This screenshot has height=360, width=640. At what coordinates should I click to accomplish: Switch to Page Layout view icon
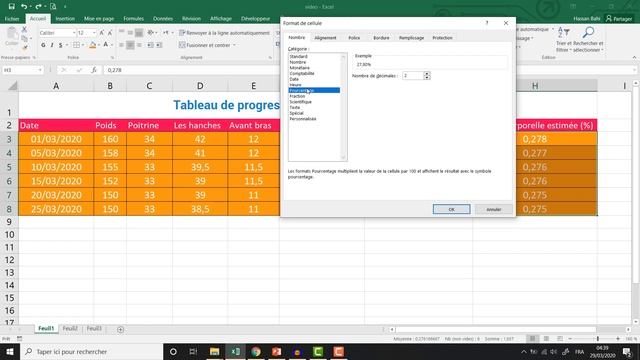[x=546, y=339]
